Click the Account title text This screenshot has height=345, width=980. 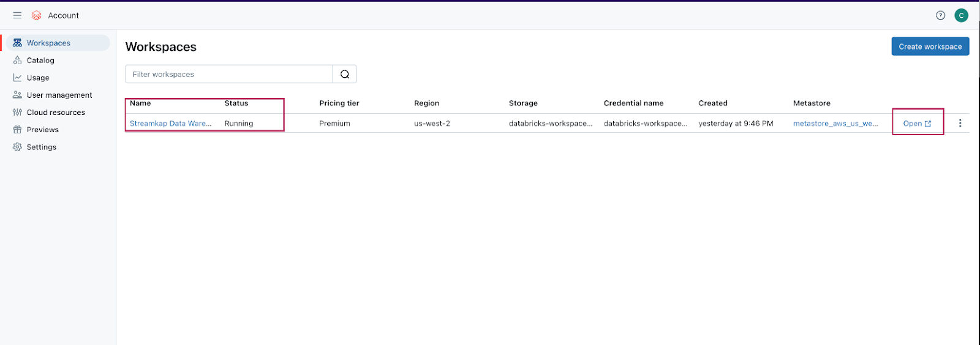(x=64, y=15)
